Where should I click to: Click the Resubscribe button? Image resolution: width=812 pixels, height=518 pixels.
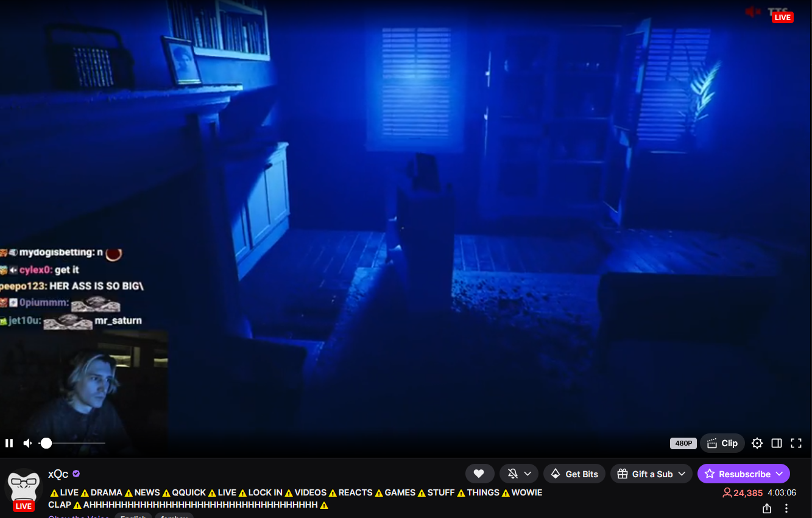coord(743,474)
